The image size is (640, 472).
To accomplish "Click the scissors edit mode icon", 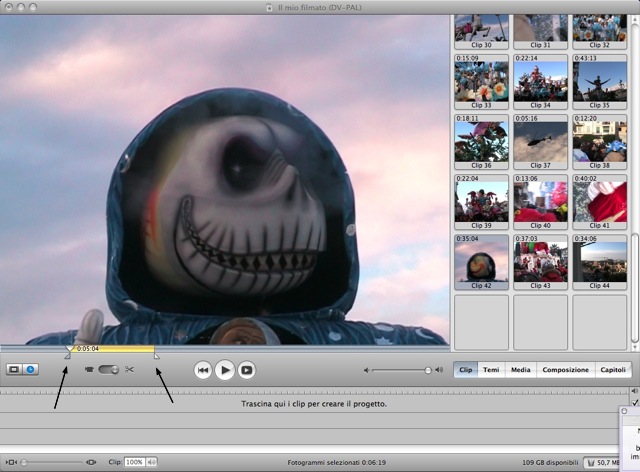I will 129,370.
